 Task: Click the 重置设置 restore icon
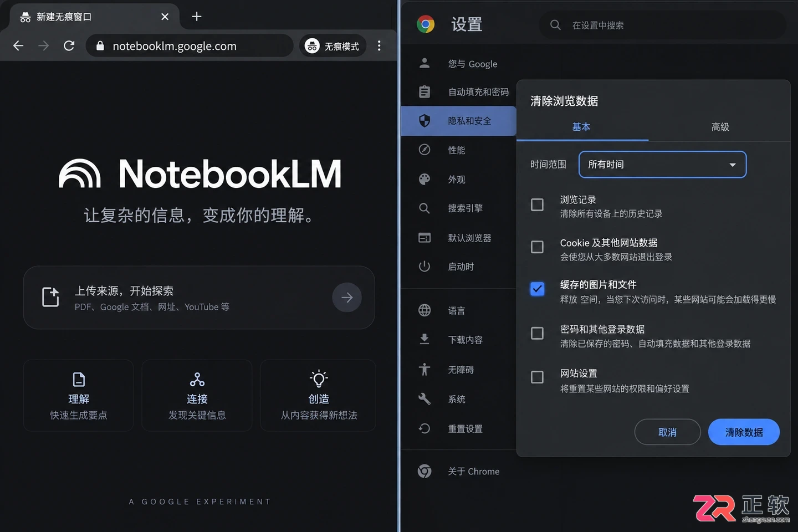(x=424, y=428)
